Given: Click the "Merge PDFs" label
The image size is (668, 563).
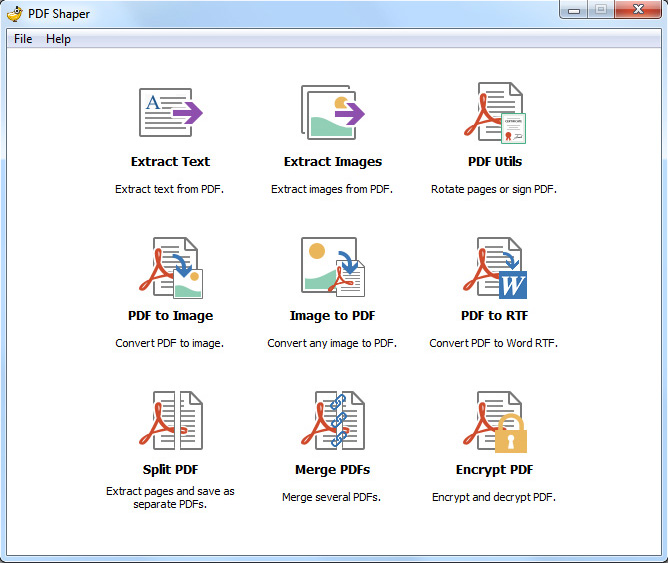Looking at the screenshot, I should tap(332, 470).
